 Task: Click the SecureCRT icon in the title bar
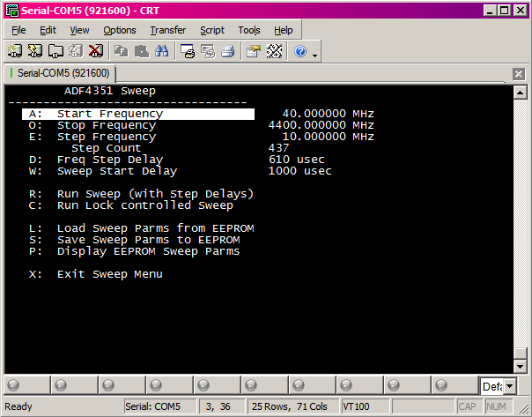click(x=11, y=11)
